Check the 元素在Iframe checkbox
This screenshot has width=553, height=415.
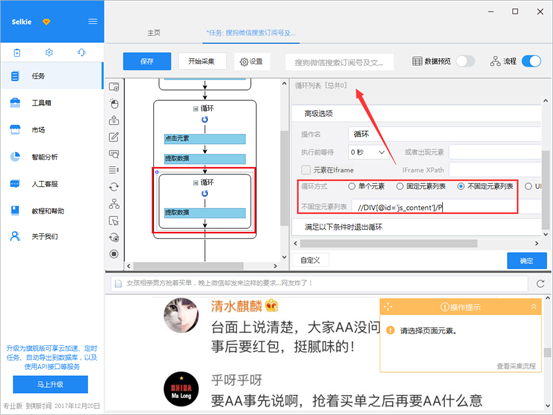tap(306, 170)
